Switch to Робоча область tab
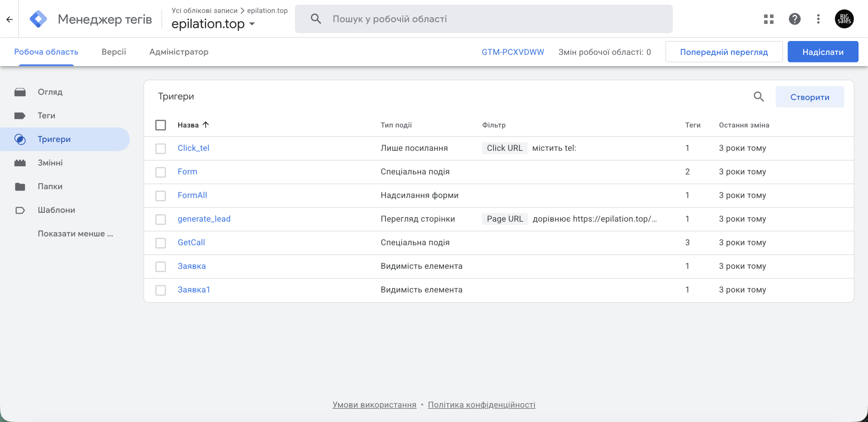 click(x=46, y=52)
